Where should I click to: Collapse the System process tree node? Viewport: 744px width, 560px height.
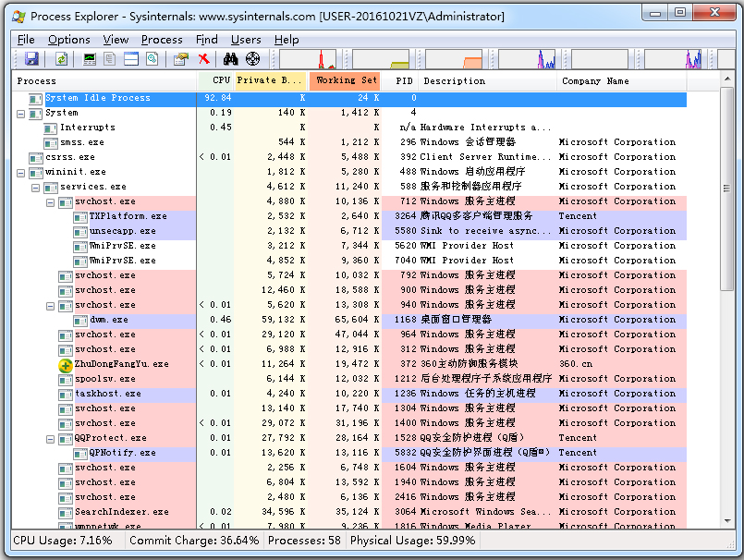pos(21,114)
